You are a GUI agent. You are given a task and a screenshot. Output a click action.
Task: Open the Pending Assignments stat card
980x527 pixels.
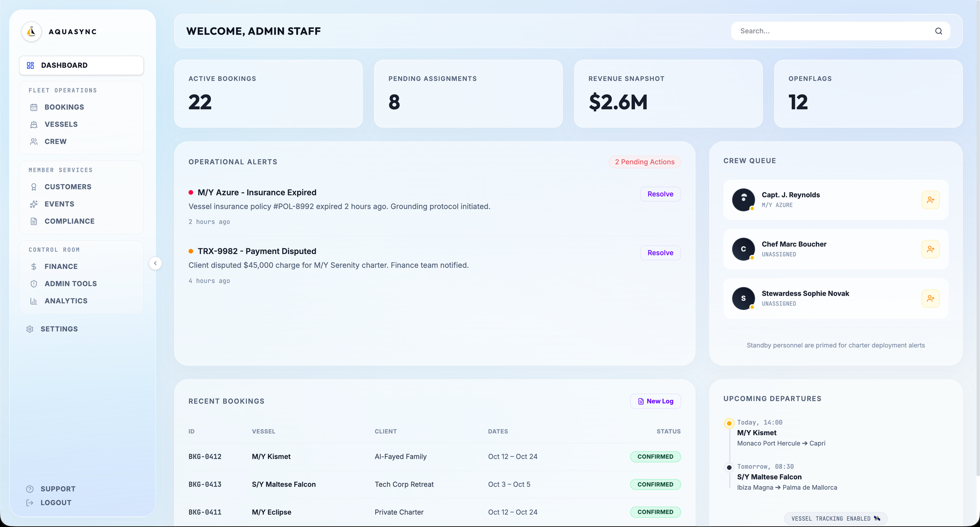tap(468, 94)
